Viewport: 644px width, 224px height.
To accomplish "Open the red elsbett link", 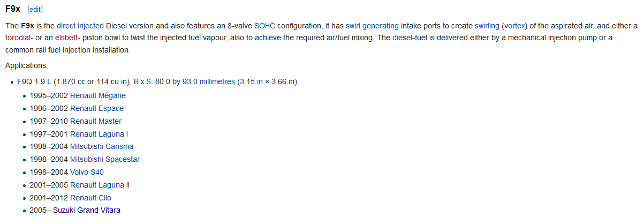I will click(x=66, y=38).
